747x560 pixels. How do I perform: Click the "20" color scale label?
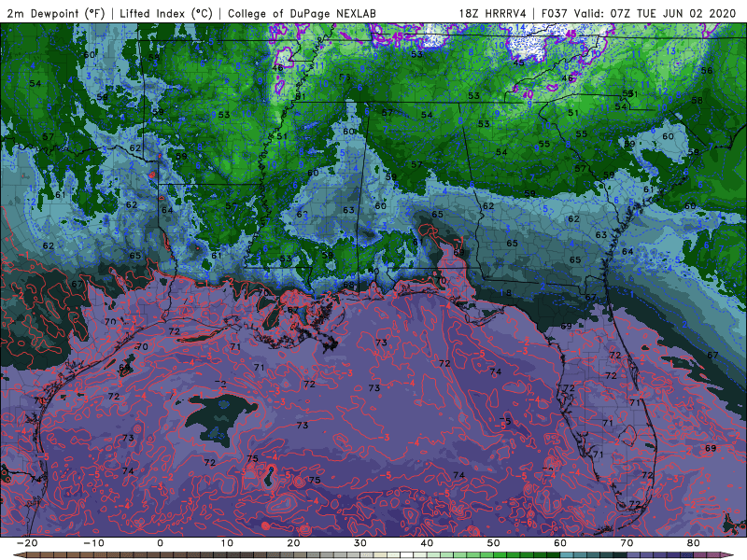click(293, 543)
